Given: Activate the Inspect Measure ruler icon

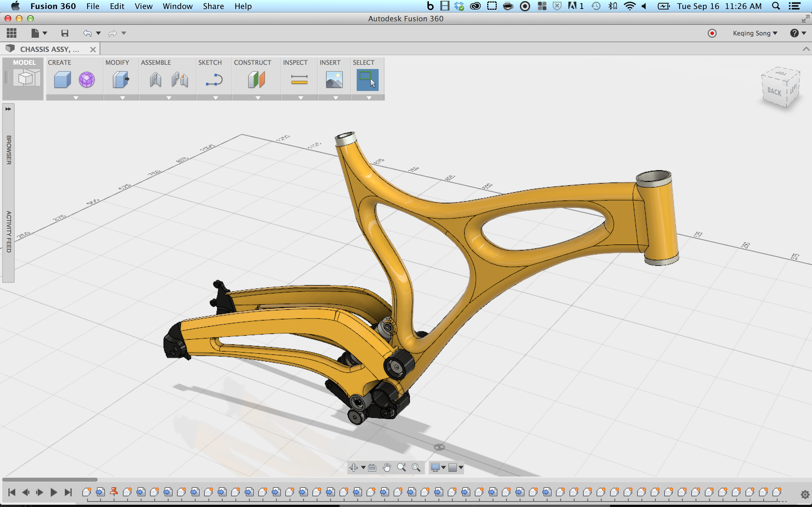Looking at the screenshot, I should pos(299,80).
